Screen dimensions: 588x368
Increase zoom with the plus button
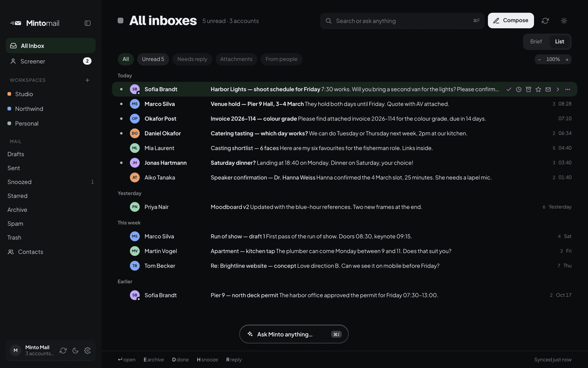coord(567,60)
